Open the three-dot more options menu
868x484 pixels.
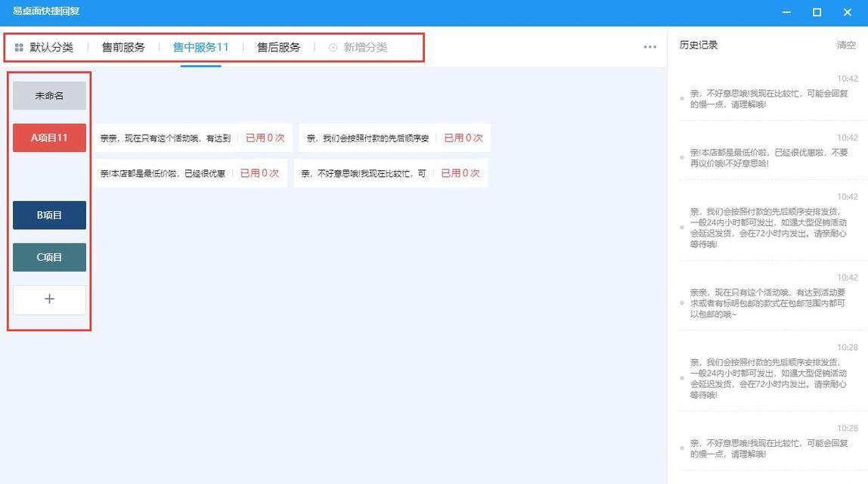point(650,47)
